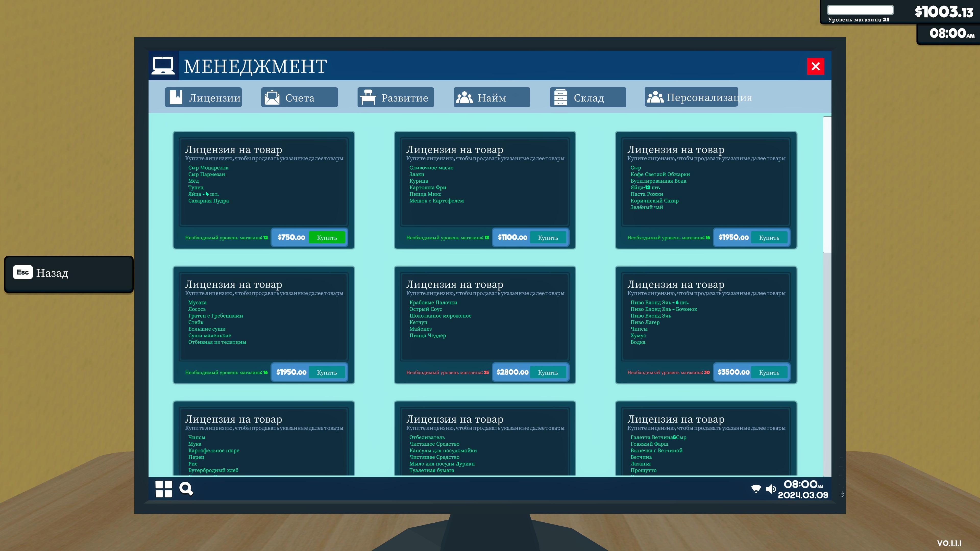Buy the $750.00 Mozzarella cheese license
The image size is (980, 551).
(327, 238)
